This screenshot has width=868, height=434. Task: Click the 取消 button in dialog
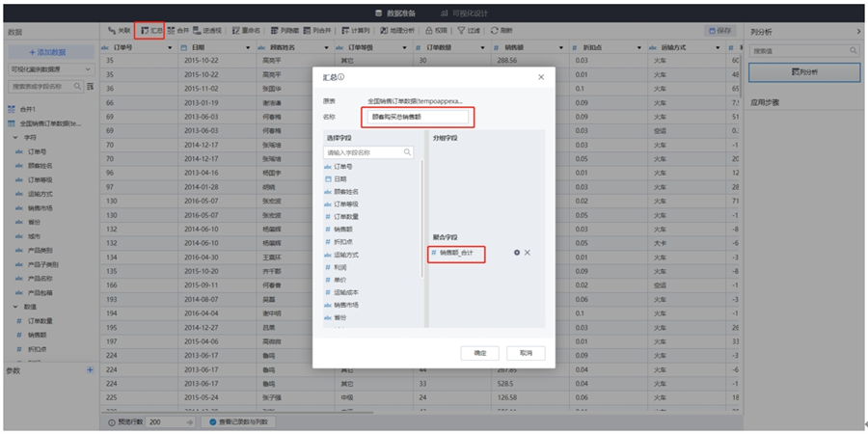pyautogui.click(x=526, y=353)
